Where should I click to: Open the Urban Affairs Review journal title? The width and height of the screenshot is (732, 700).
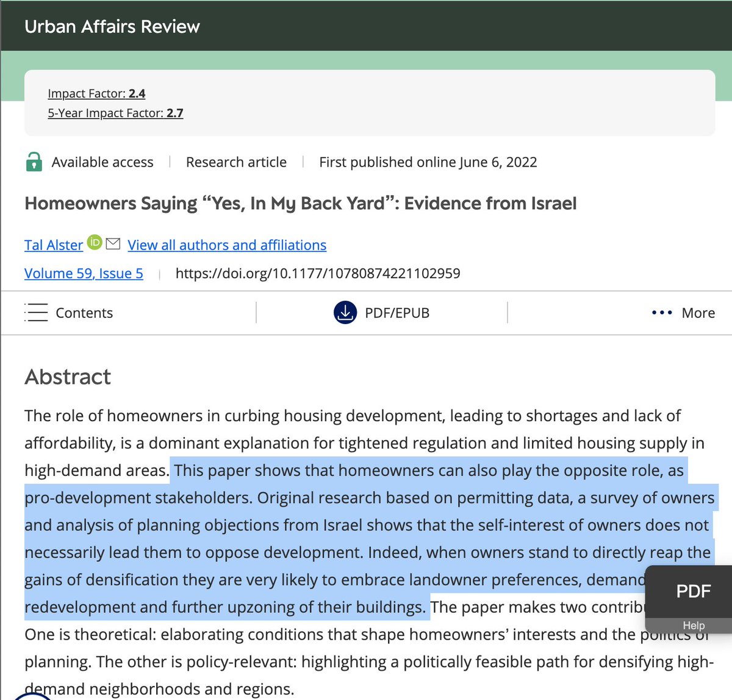pyautogui.click(x=112, y=26)
